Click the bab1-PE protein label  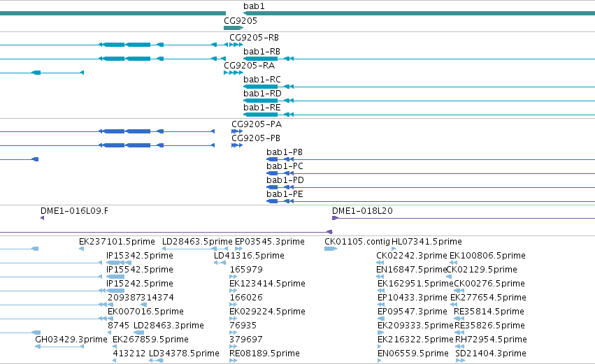(285, 194)
